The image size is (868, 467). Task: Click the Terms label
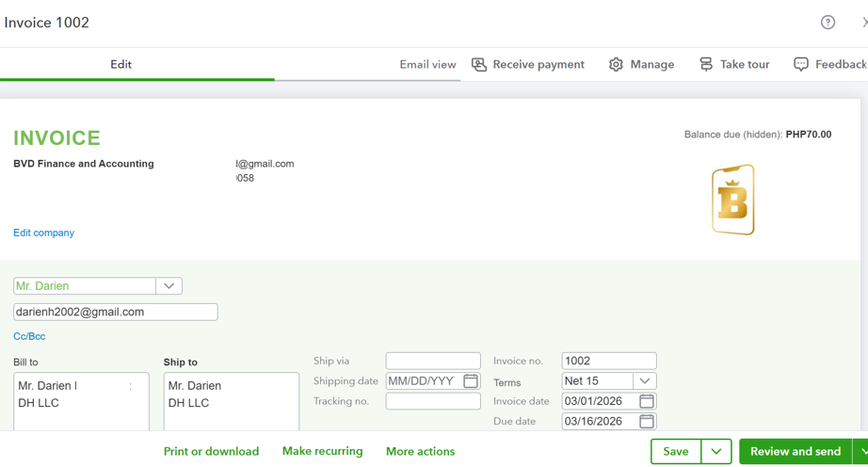pyautogui.click(x=507, y=382)
